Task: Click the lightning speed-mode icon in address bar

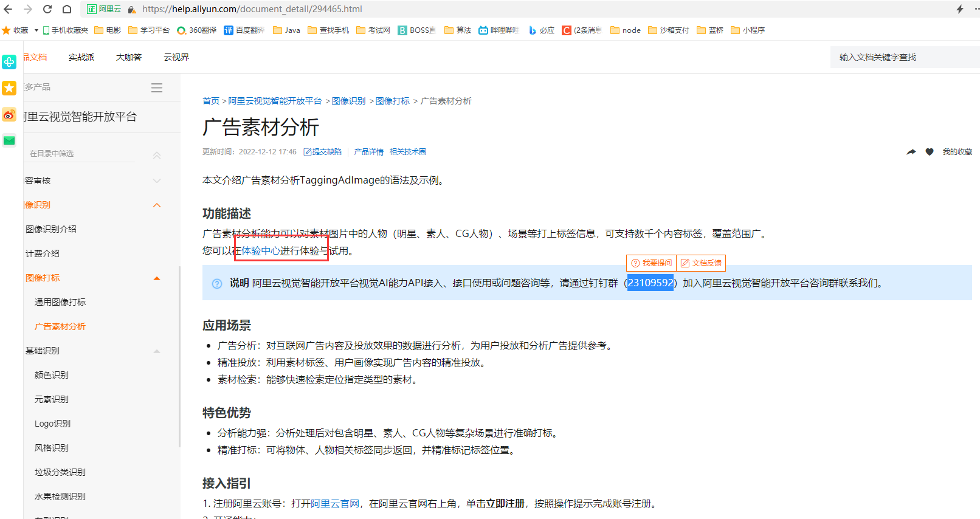Action: tap(960, 9)
